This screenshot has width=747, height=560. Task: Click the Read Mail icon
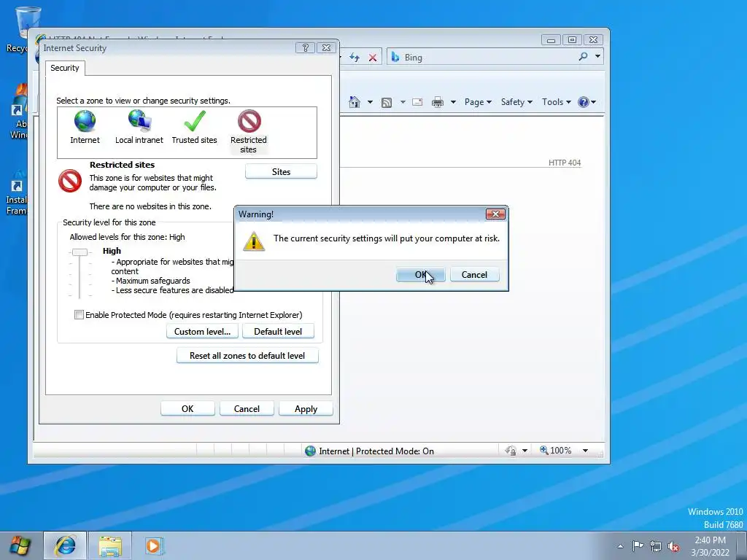[417, 102]
